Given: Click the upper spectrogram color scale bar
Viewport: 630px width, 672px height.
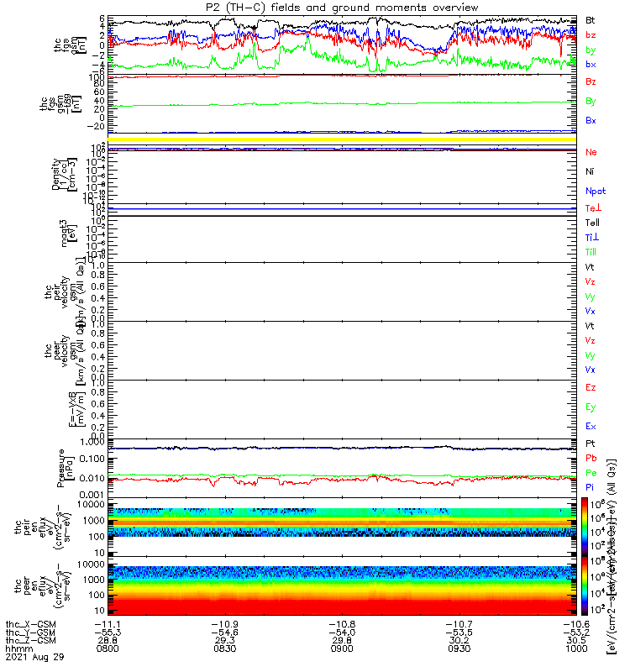Looking at the screenshot, I should (585, 527).
